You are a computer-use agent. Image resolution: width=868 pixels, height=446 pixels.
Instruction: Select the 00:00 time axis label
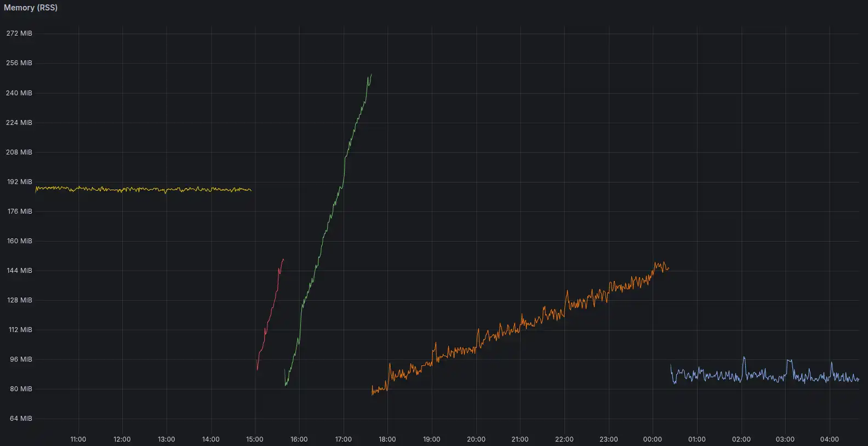pyautogui.click(x=652, y=439)
